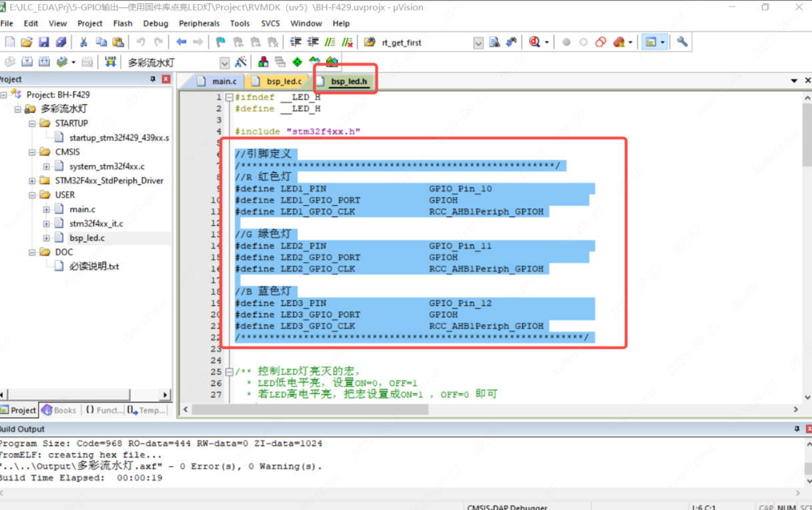Click the Build target icon
812x510 pixels.
click(27, 62)
